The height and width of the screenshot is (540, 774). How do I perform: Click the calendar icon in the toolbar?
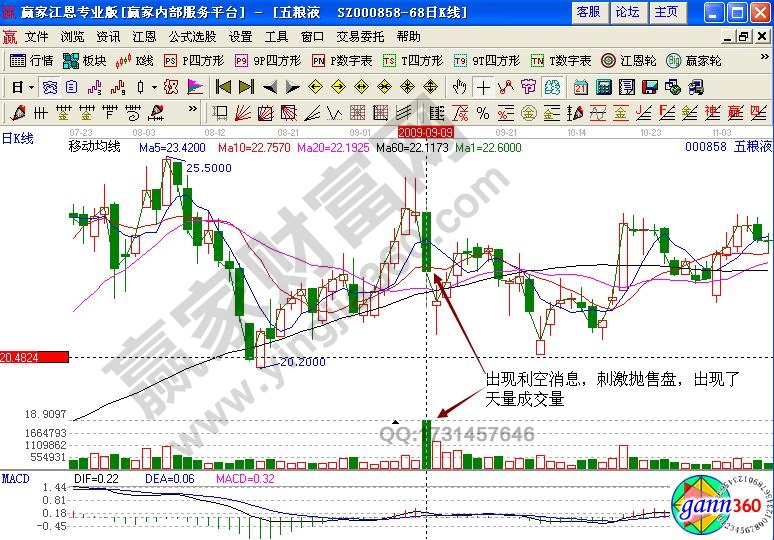coord(581,86)
